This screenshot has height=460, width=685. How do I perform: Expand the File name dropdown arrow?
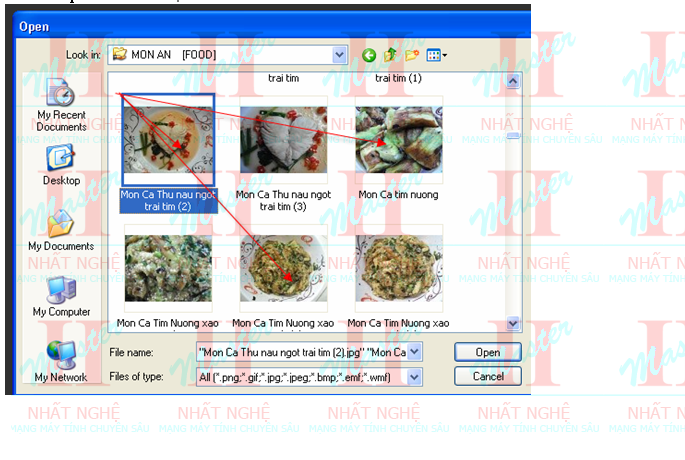415,352
